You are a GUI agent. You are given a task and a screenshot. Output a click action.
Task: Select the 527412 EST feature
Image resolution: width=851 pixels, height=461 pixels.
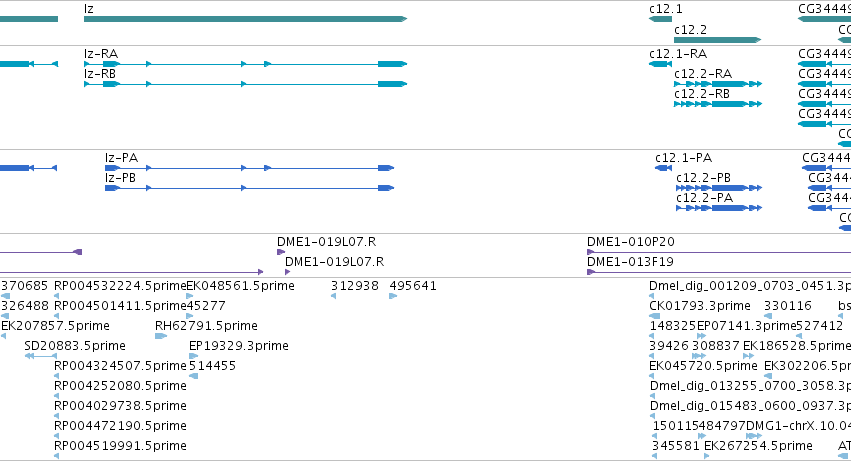pos(798,336)
